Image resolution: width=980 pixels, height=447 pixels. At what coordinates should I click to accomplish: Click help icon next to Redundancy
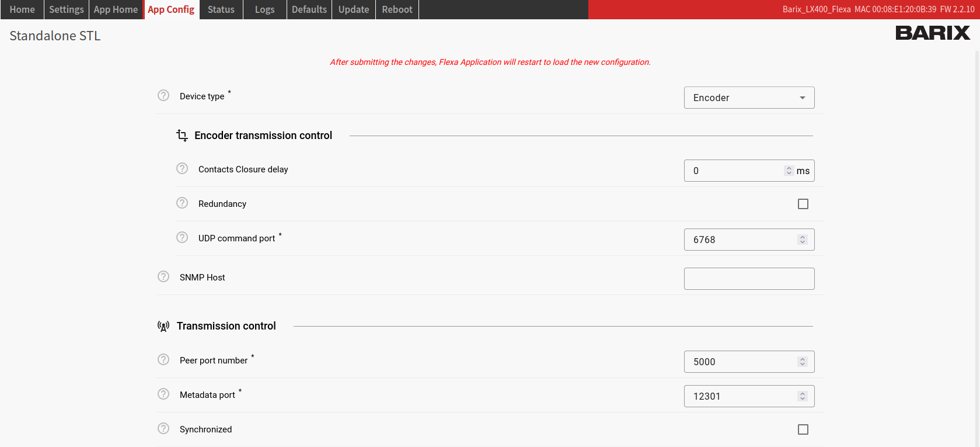click(x=182, y=203)
